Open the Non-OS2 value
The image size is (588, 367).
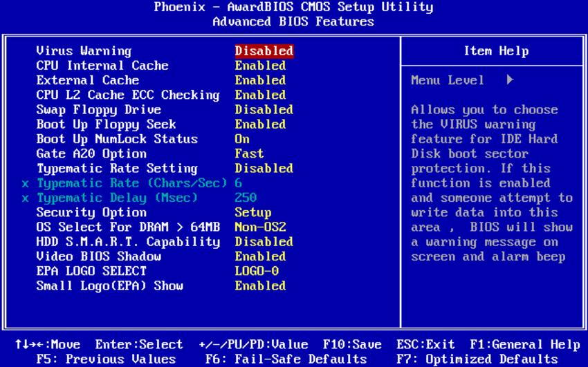pos(260,227)
